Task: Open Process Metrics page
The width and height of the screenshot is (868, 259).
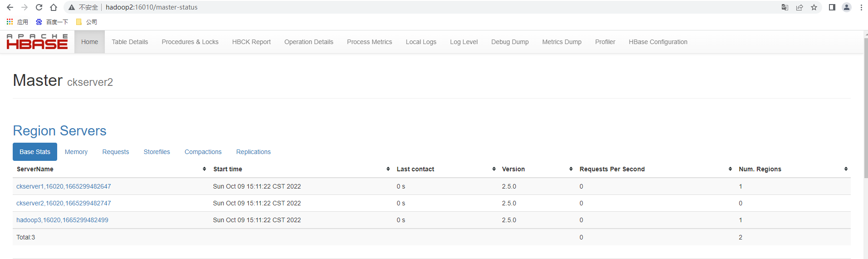Action: 369,42
